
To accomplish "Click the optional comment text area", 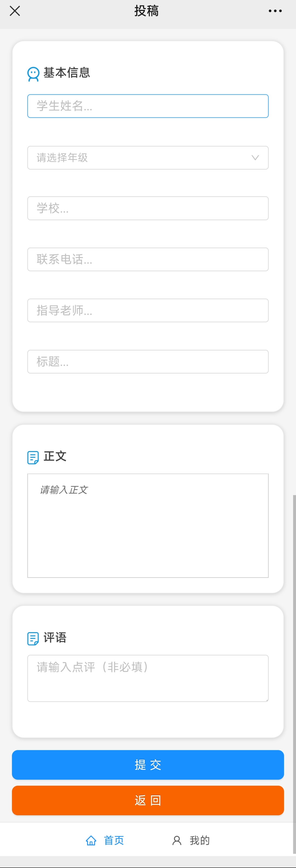I will pos(148,678).
